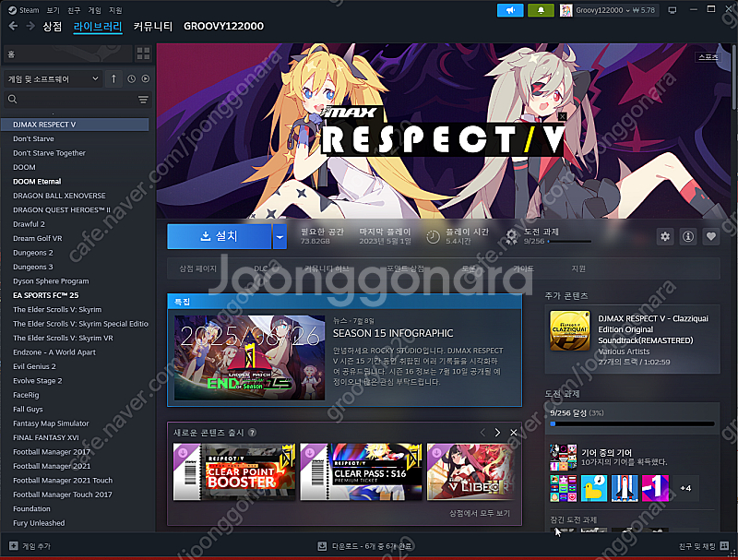Expand the install options dropdown arrow
The image size is (738, 560).
280,237
